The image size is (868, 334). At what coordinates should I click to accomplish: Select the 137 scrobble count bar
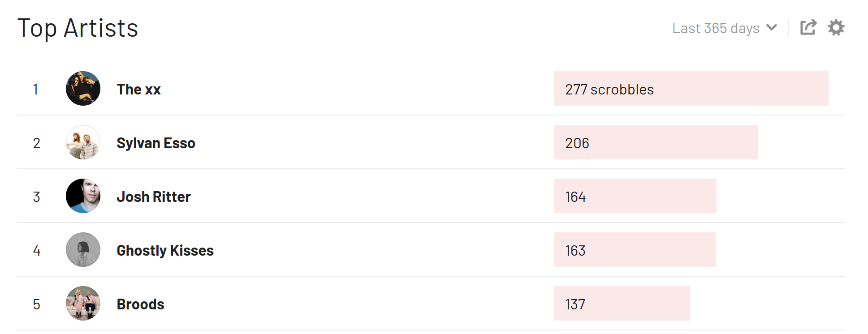[x=622, y=304]
